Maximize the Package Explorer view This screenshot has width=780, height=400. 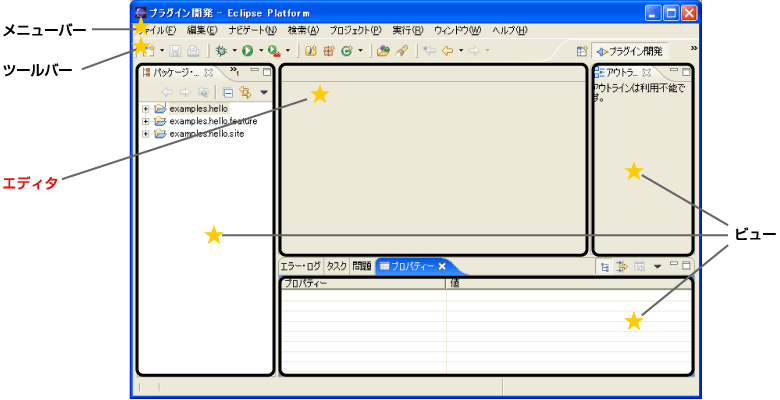267,72
